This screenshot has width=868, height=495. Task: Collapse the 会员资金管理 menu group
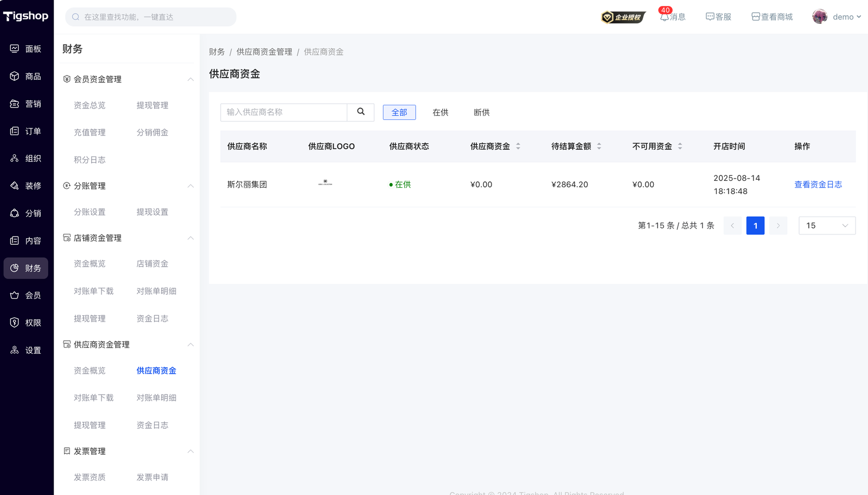tap(190, 79)
